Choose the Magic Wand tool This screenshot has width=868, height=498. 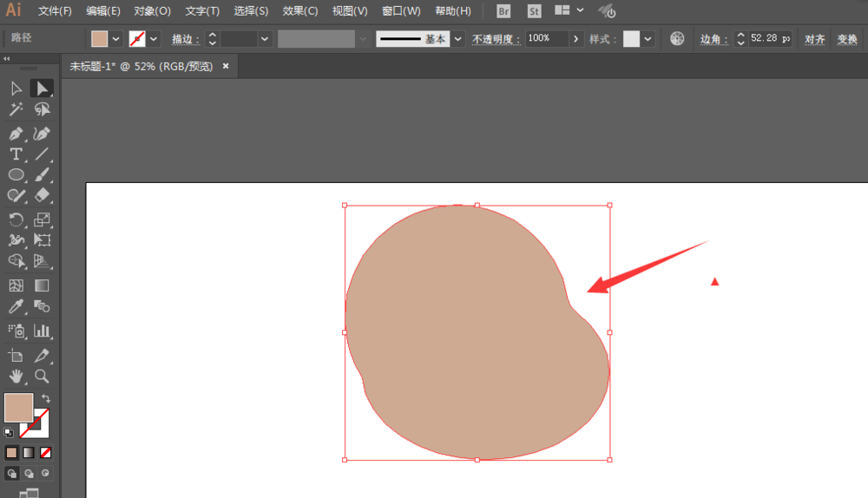pyautogui.click(x=16, y=109)
